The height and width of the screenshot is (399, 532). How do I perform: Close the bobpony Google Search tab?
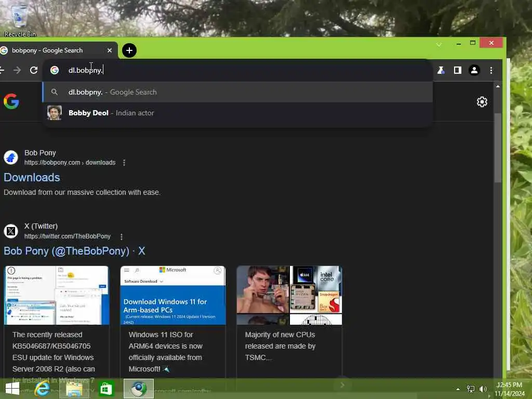click(x=109, y=50)
